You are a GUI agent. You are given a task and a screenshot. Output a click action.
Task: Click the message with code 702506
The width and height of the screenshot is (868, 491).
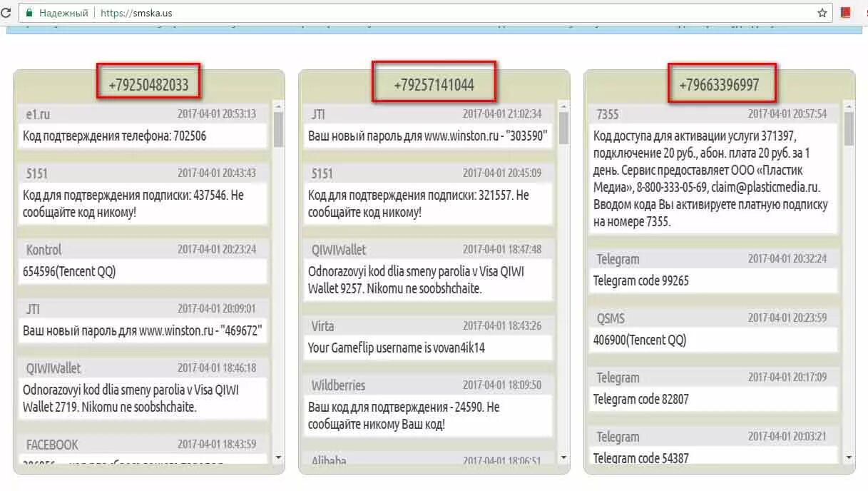point(143,136)
